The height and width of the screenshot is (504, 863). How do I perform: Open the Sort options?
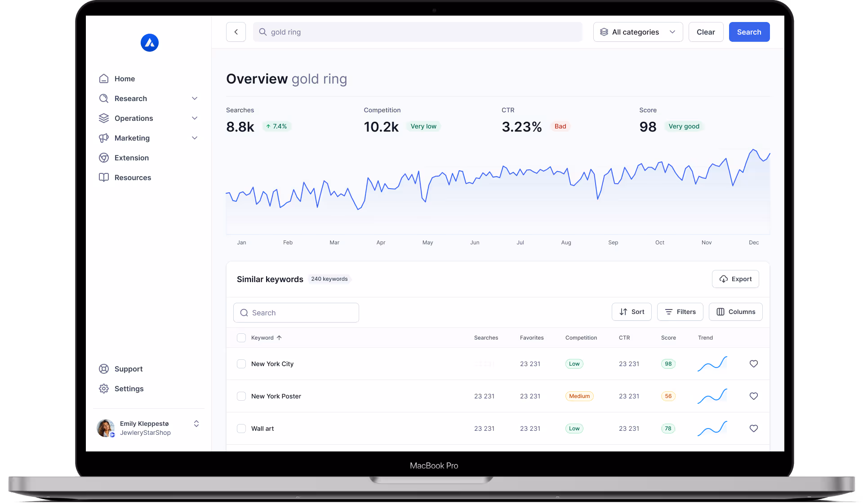pyautogui.click(x=632, y=312)
